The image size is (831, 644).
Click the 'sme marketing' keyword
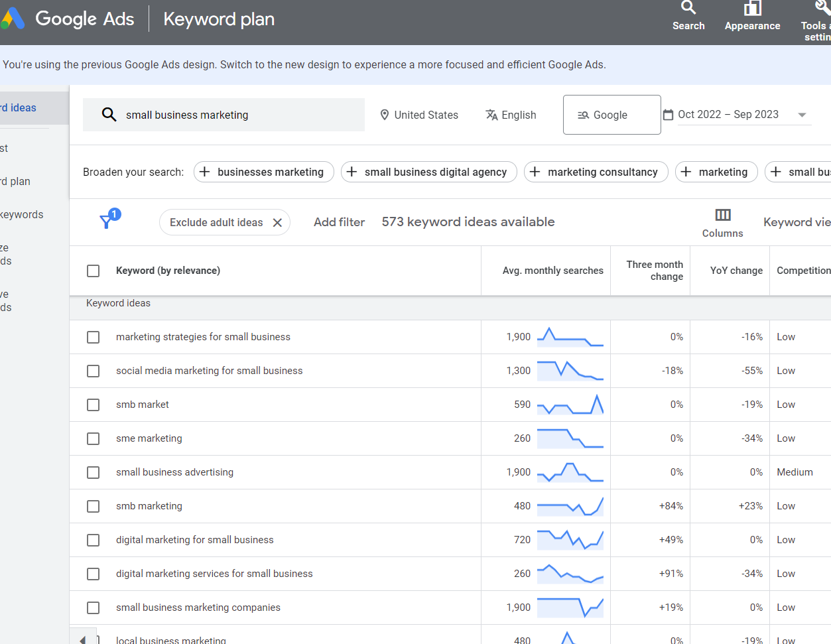pos(149,438)
